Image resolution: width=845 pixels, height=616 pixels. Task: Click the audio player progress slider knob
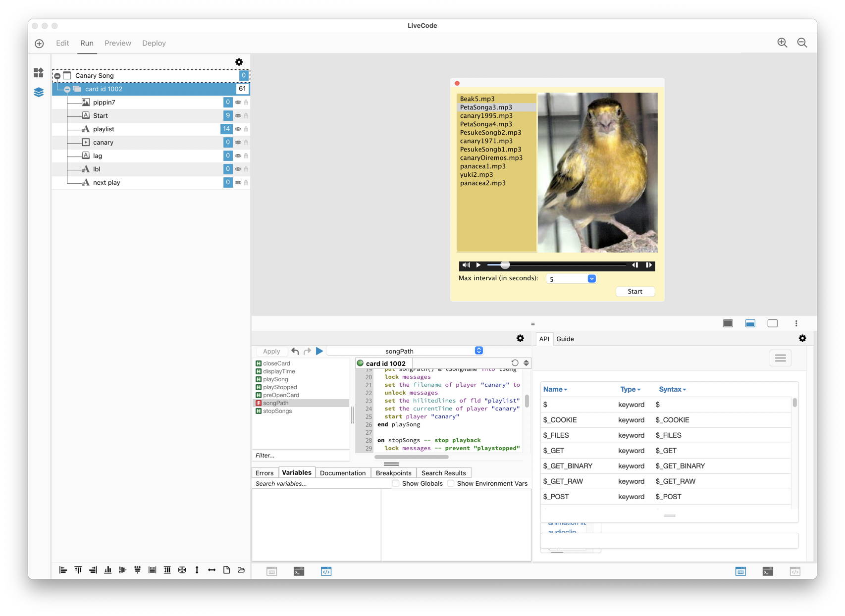pos(505,265)
